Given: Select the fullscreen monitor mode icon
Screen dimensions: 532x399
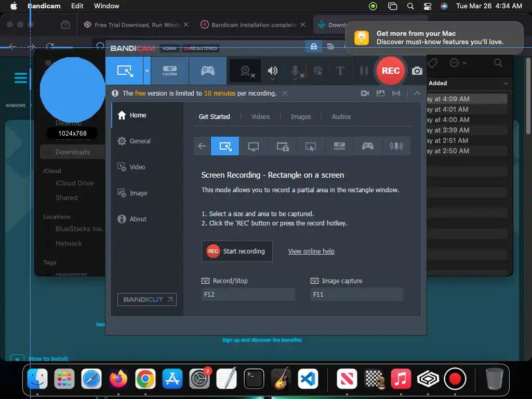Looking at the screenshot, I should pyautogui.click(x=254, y=146).
